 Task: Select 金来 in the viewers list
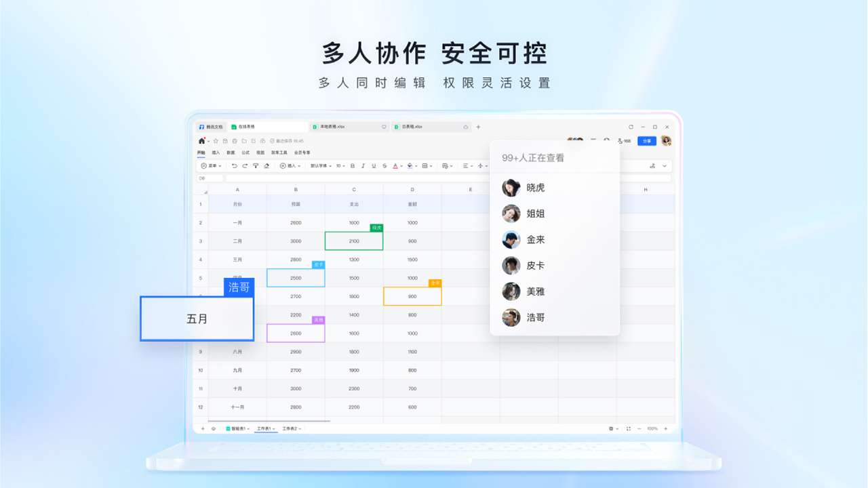pyautogui.click(x=555, y=239)
